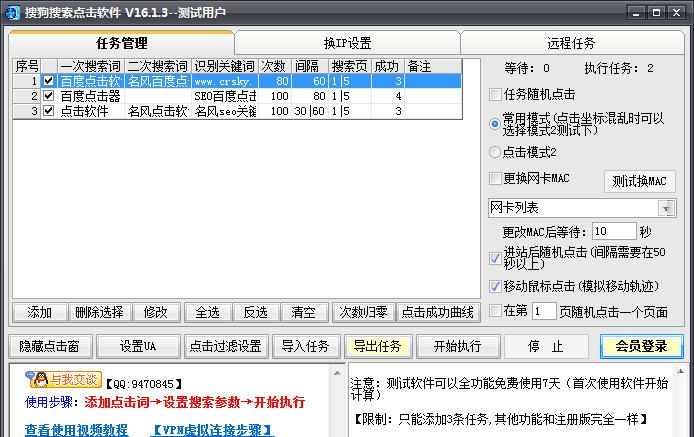Click the 次数归零 button
The height and width of the screenshot is (437, 694).
(x=363, y=312)
